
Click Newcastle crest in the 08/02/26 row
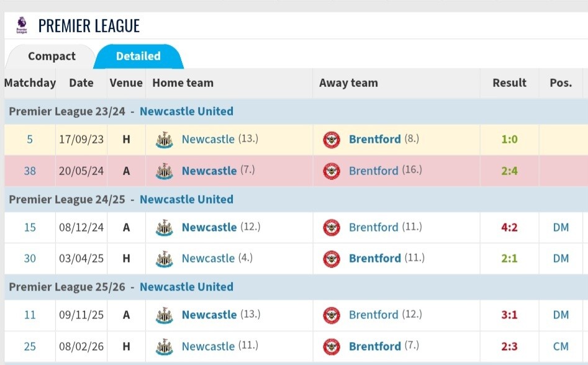pyautogui.click(x=165, y=346)
